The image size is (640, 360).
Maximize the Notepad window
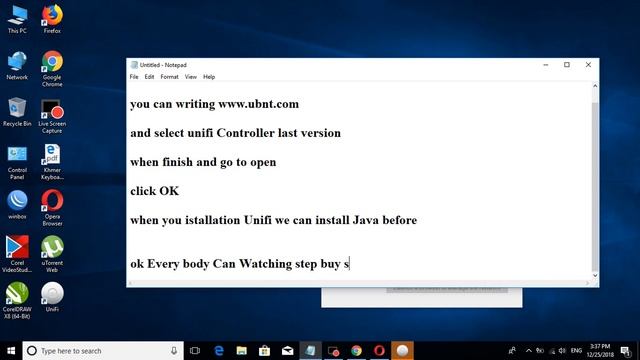point(567,65)
